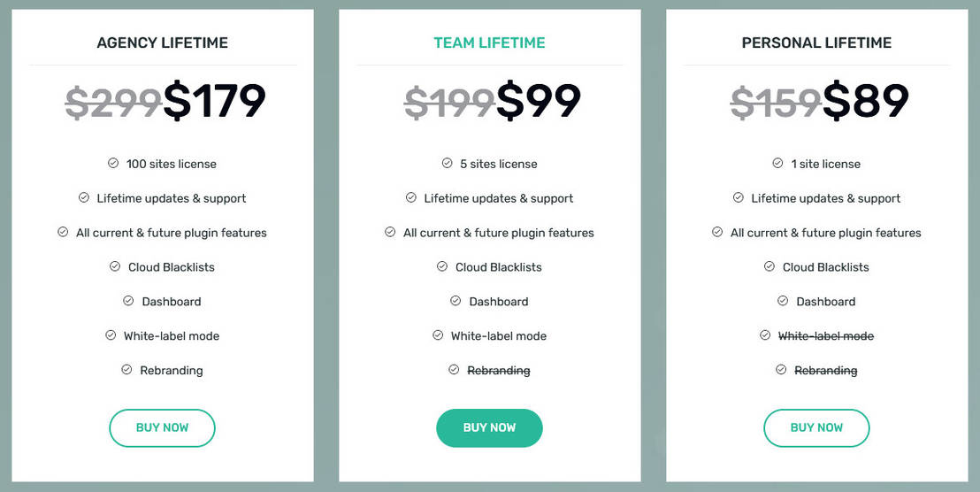Image resolution: width=980 pixels, height=492 pixels.
Task: Click the Team Lifetime plan heading
Action: [489, 42]
